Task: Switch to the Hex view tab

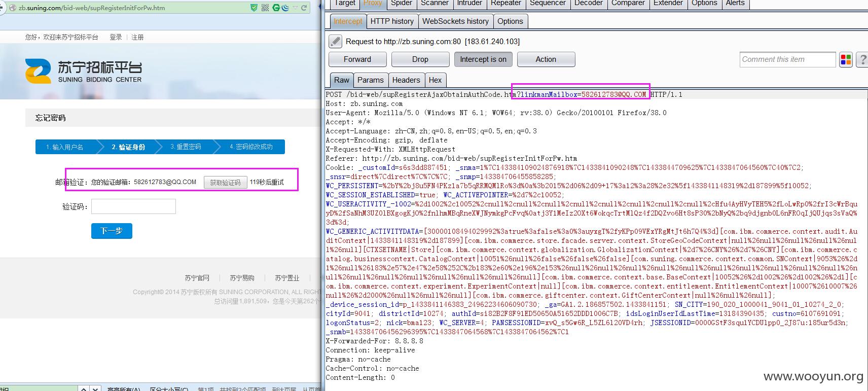Action: (435, 80)
